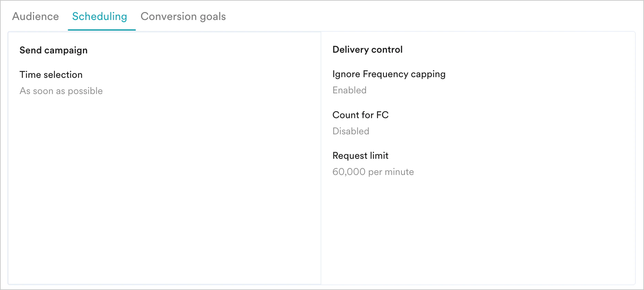Click the Enabled status under Ignore Frequency capping

349,90
